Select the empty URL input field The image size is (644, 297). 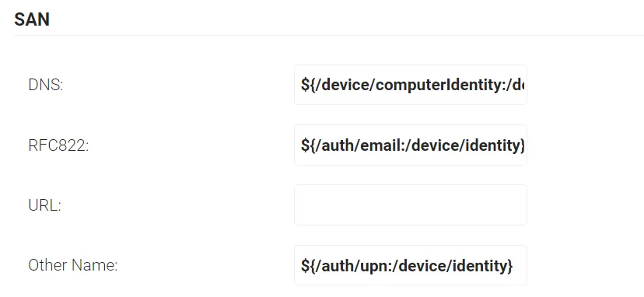tap(411, 204)
